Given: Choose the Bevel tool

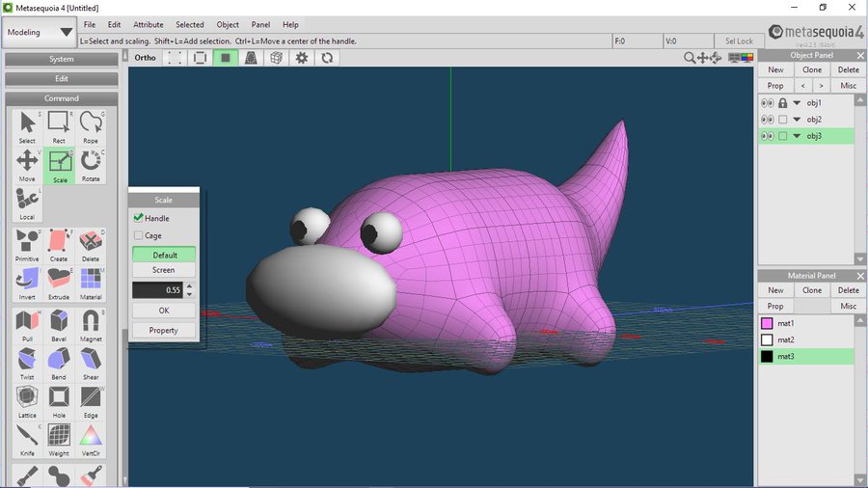Looking at the screenshot, I should pyautogui.click(x=59, y=325).
